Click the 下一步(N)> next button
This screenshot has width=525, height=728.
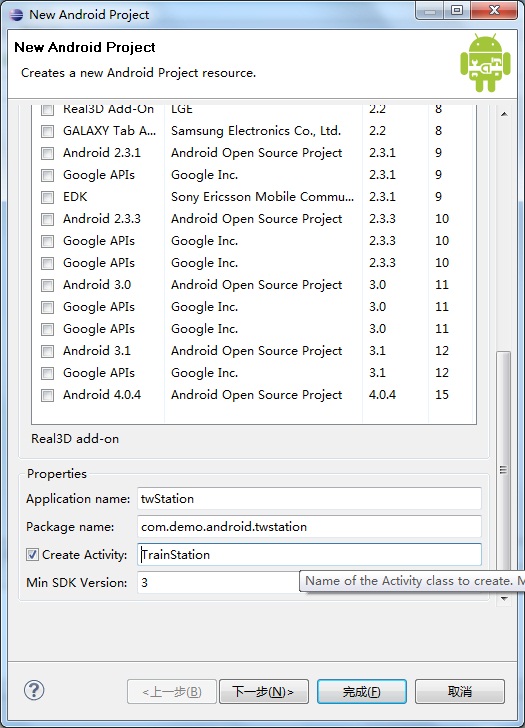264,692
